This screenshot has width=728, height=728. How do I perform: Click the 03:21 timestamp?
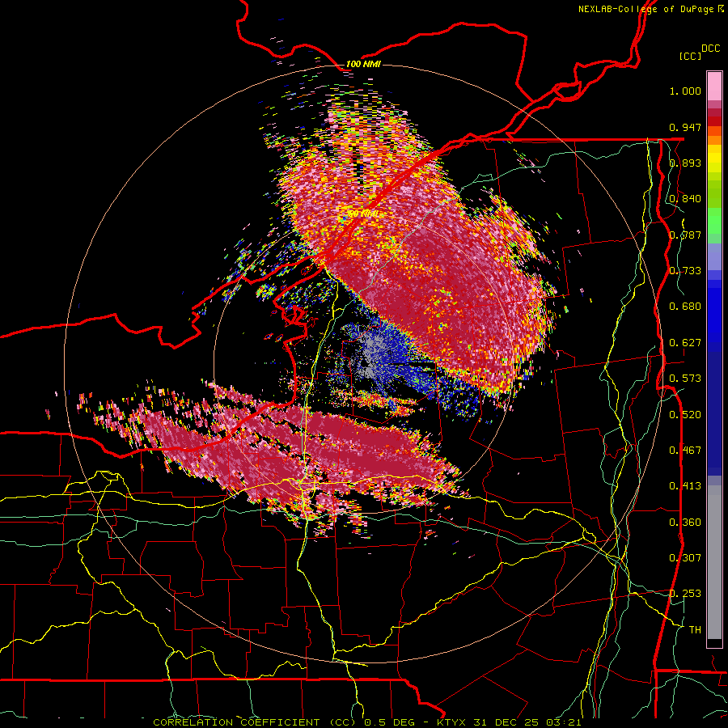pyautogui.click(x=565, y=722)
